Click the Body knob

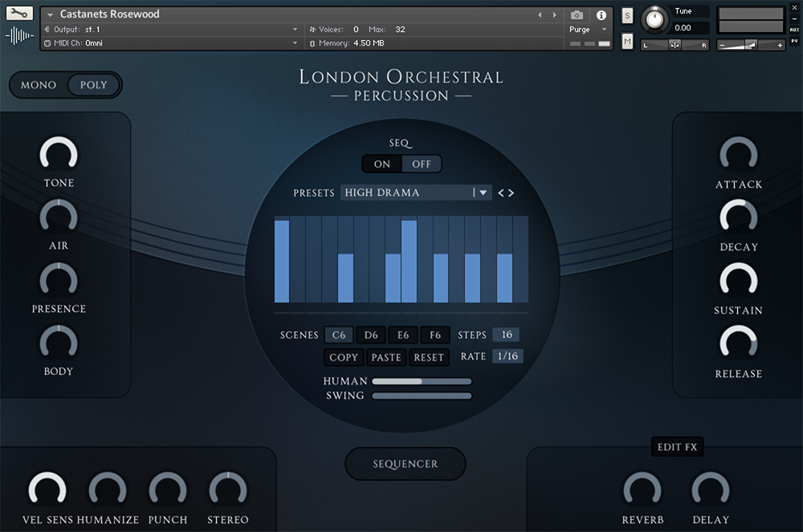pos(59,343)
